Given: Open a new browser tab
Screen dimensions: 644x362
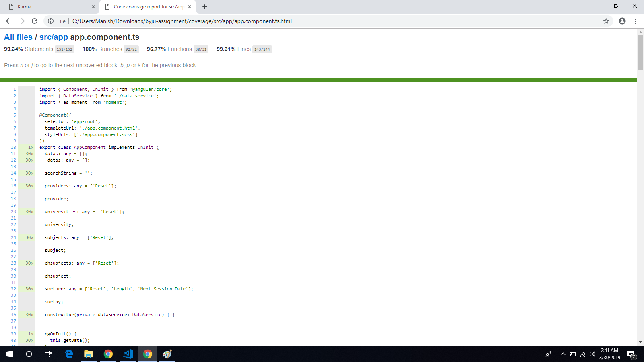Looking at the screenshot, I should click(205, 7).
